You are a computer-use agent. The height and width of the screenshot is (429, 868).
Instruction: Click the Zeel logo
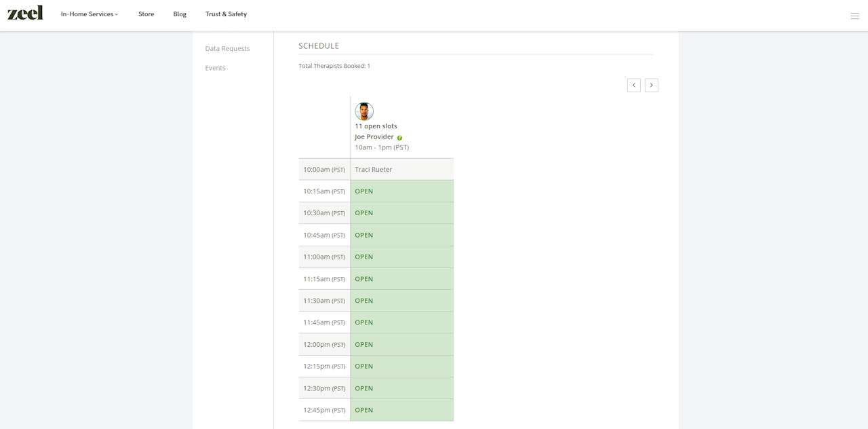[x=25, y=13]
